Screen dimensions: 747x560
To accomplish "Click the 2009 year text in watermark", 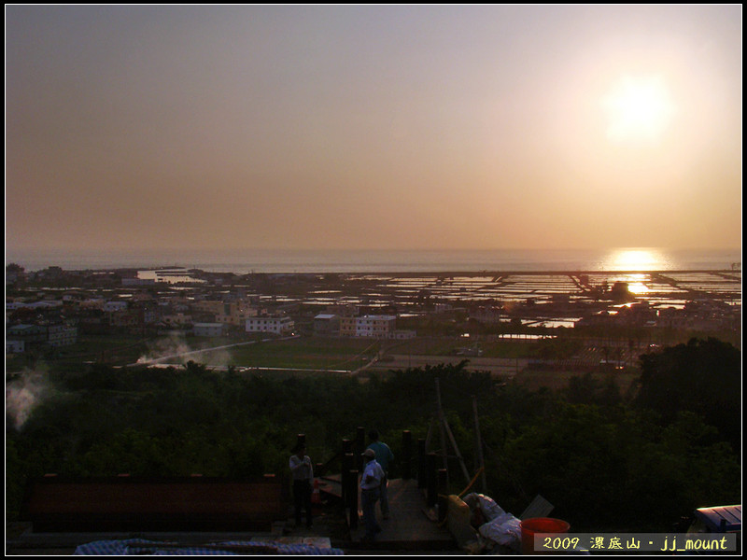I will click(x=561, y=542).
